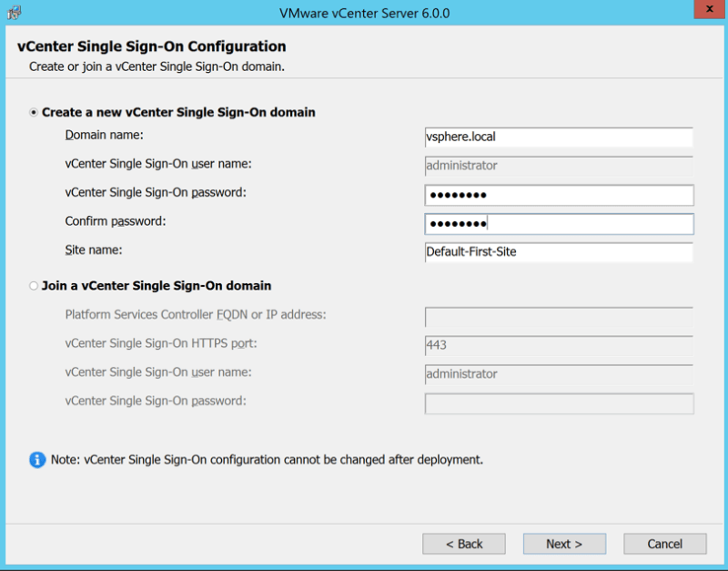Screen dimensions: 728x571
Task: Click the password field under Join section
Action: point(559,403)
